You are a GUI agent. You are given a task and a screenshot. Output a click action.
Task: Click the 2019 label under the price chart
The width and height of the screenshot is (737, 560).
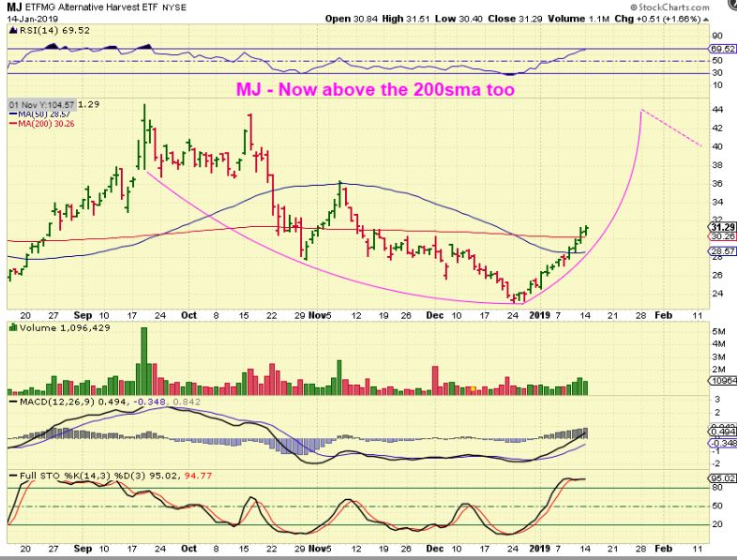click(x=539, y=315)
